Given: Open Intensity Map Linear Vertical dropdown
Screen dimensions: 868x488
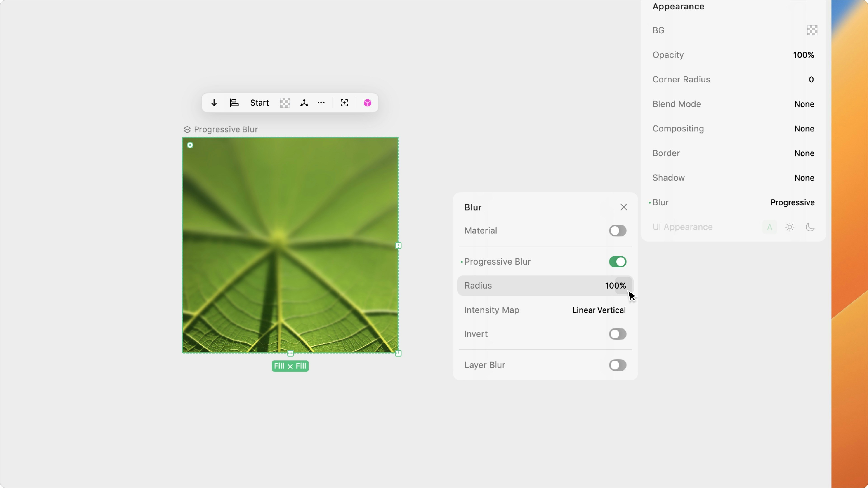Looking at the screenshot, I should click(599, 310).
